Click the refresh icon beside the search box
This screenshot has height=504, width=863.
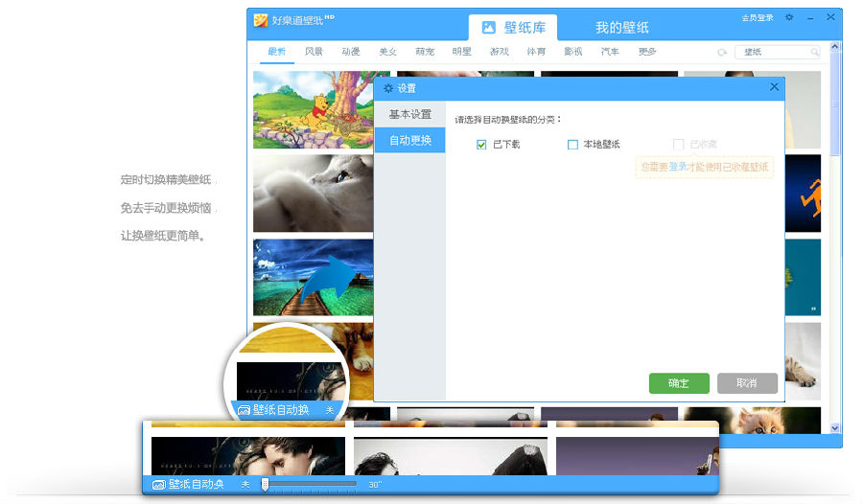(722, 52)
